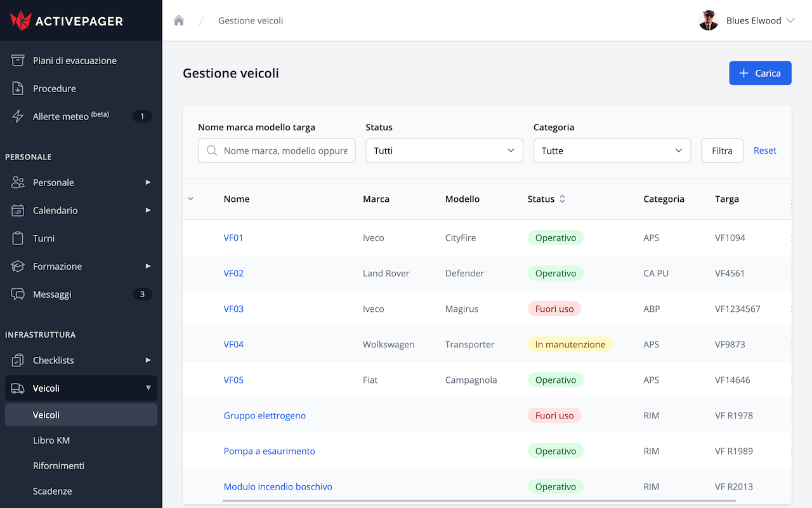Sort table by Status column

(x=562, y=199)
